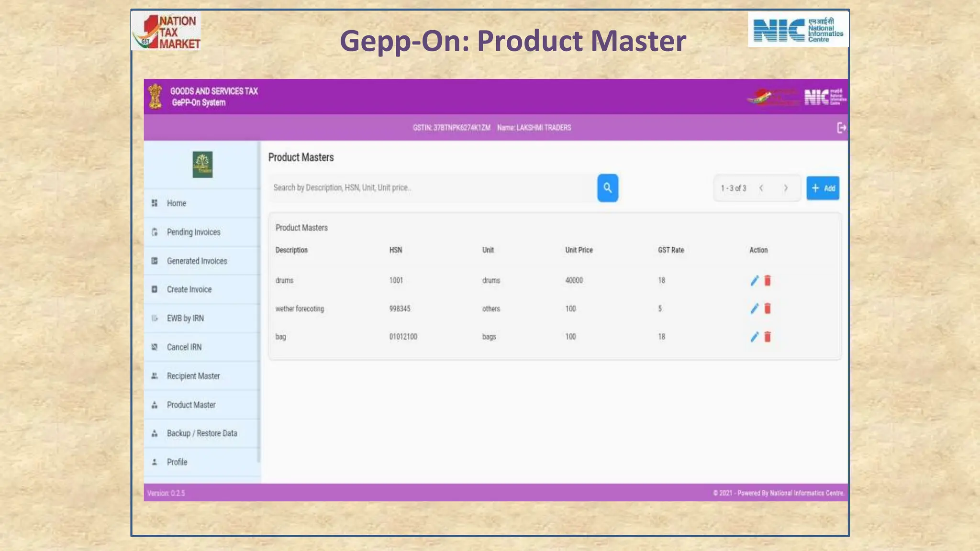The image size is (980, 551).
Task: Open Recipient Master in sidebar
Action: pos(202,376)
